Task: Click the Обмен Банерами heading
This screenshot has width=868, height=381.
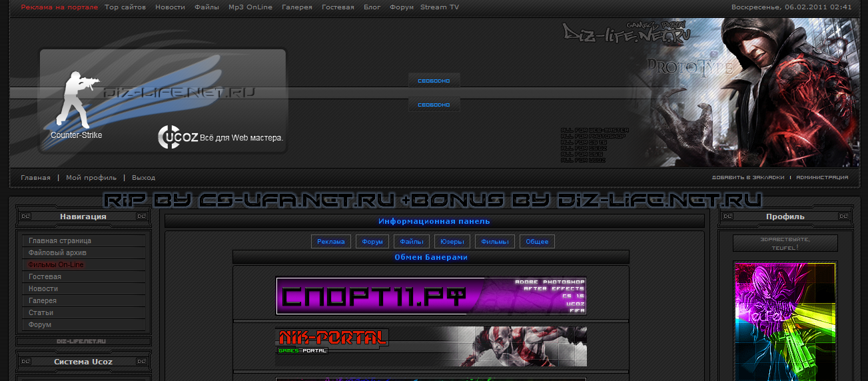Action: point(431,257)
